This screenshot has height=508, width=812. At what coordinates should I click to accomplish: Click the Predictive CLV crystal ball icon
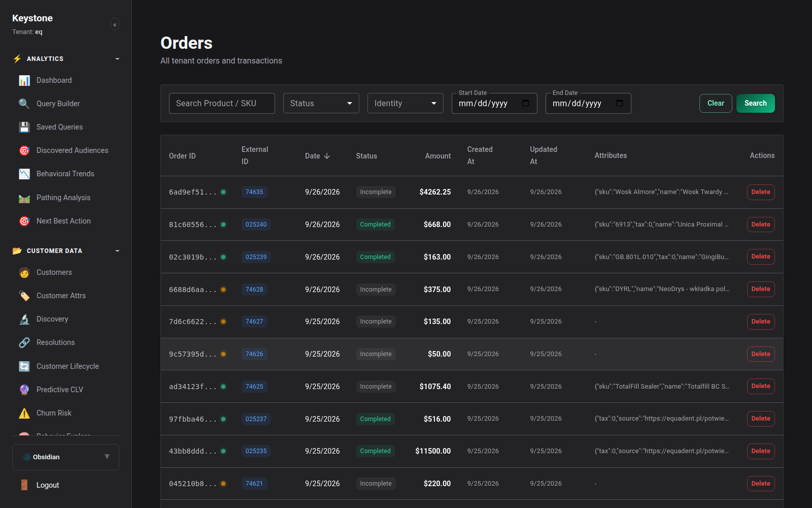point(24,390)
